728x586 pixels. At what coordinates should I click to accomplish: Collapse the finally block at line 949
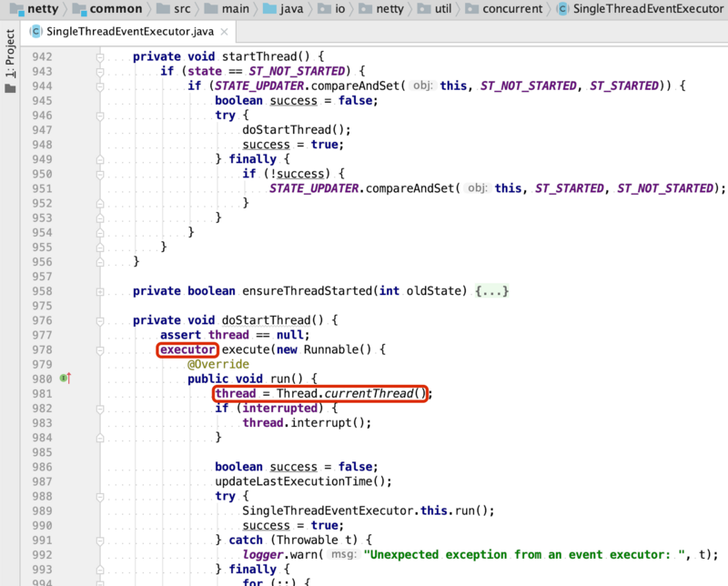point(100,160)
